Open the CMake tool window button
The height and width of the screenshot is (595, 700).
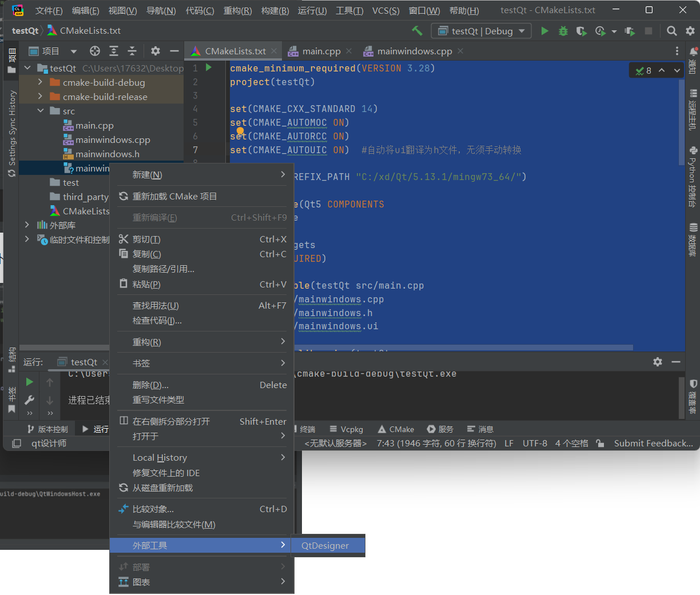(396, 429)
